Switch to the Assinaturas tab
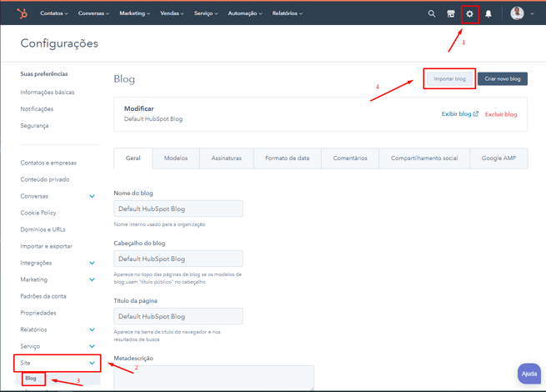546x392 pixels. click(x=227, y=158)
